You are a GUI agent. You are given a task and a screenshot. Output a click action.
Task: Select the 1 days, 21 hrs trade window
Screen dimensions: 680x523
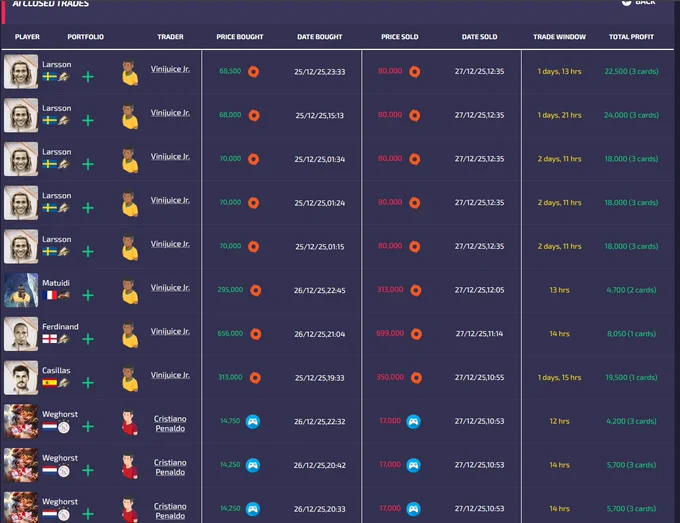click(559, 115)
